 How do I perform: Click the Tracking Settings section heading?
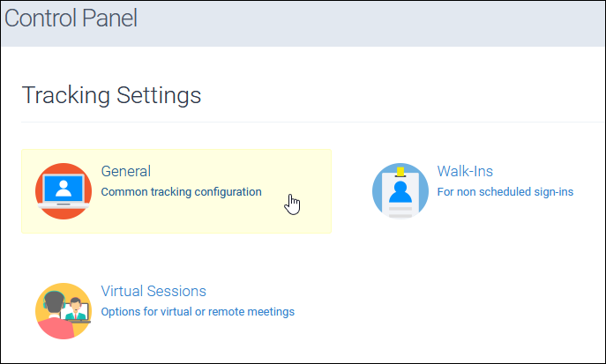[111, 94]
